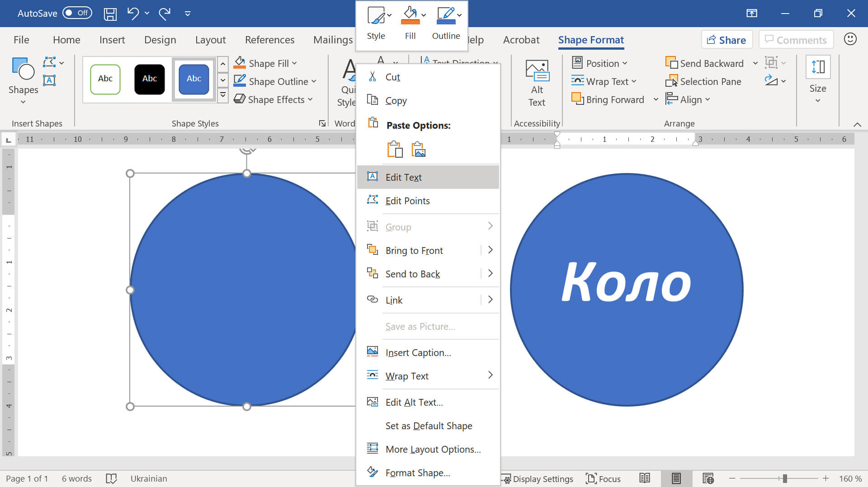Expand the Shape Fill dropdown
This screenshot has height=487, width=868.
click(294, 64)
